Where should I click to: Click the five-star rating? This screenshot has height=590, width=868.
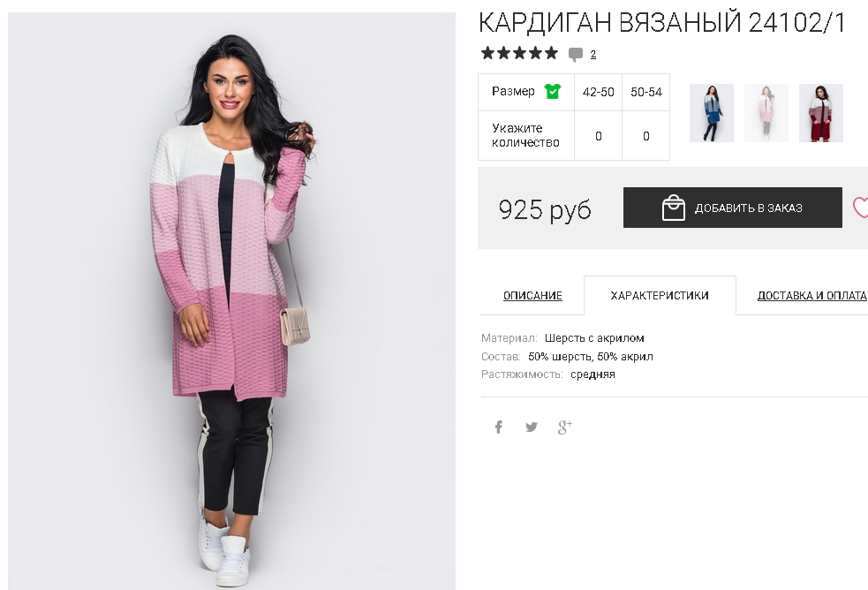pyautogui.click(x=519, y=53)
